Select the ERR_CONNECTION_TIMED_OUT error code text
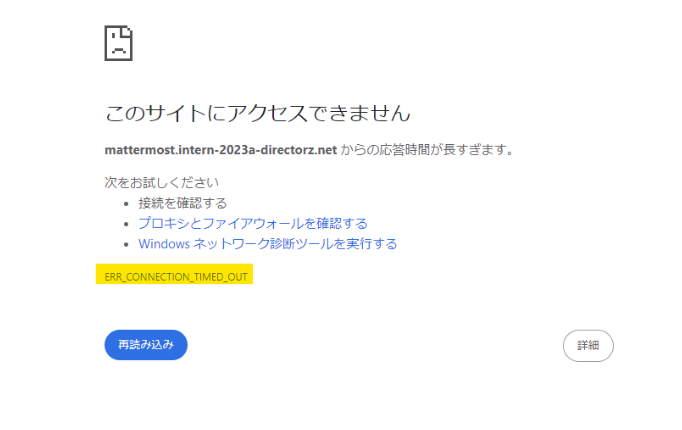The height and width of the screenshot is (430, 682). tap(176, 277)
